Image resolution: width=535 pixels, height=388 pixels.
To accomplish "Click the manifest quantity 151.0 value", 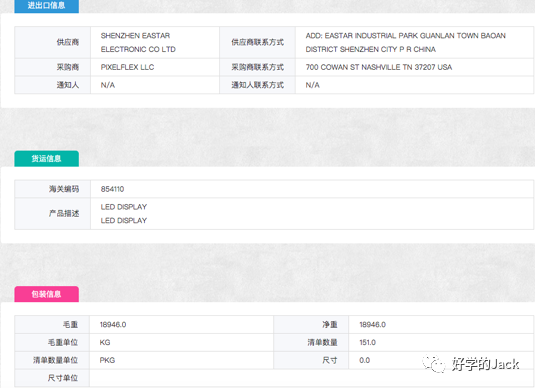I will tap(367, 342).
